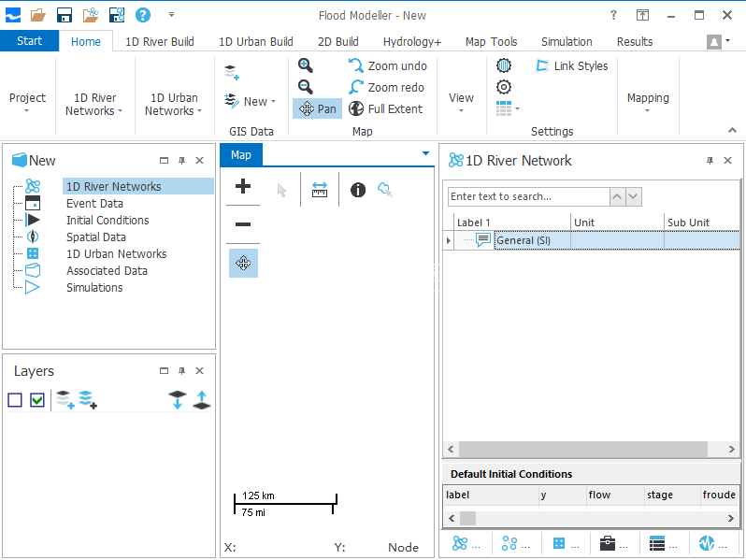Zoom to Full Extent

click(385, 109)
